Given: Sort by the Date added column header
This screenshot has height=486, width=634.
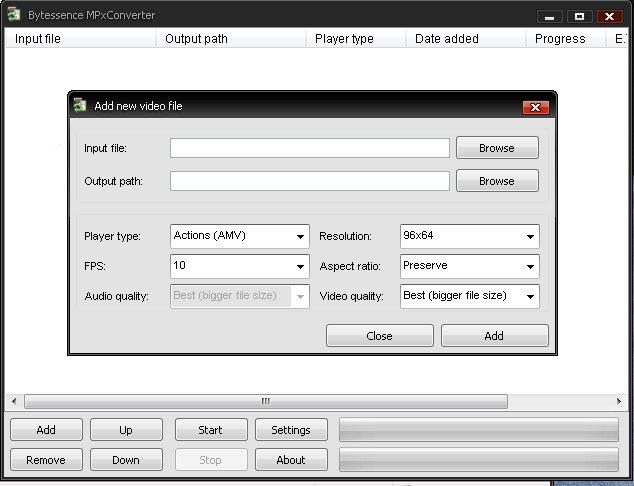Looking at the screenshot, I should [466, 38].
